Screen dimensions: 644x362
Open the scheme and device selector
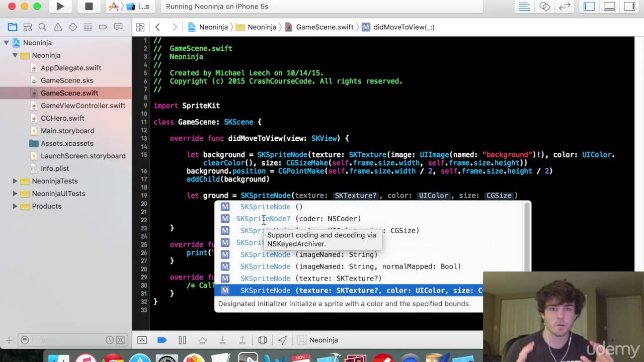tap(129, 7)
